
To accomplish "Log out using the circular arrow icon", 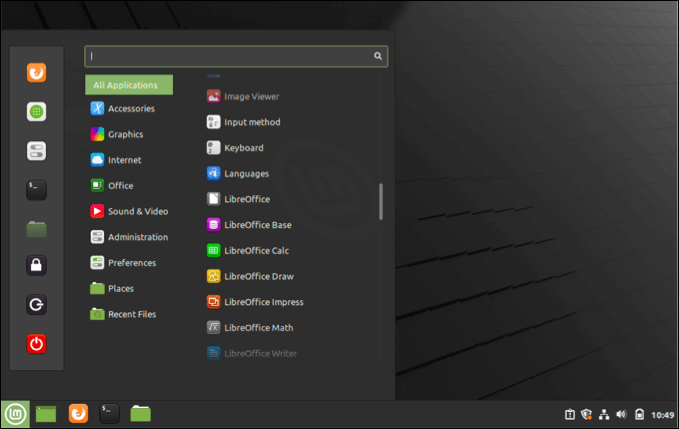I will pos(36,304).
